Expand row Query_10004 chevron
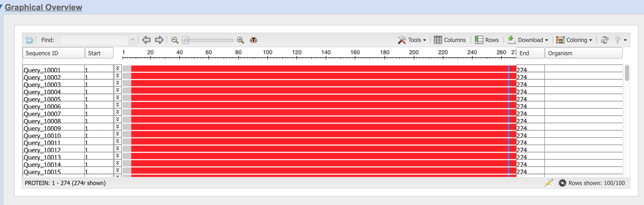This screenshot has width=644, height=205. [118, 90]
